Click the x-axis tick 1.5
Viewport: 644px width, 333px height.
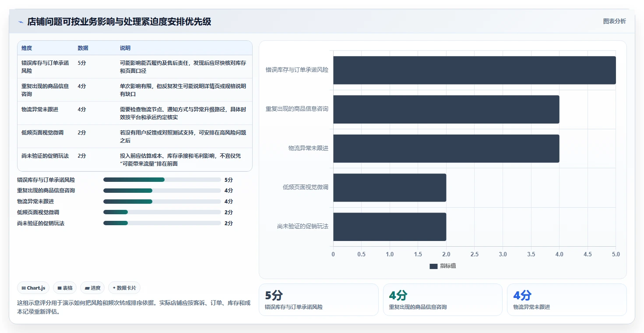[x=418, y=254]
